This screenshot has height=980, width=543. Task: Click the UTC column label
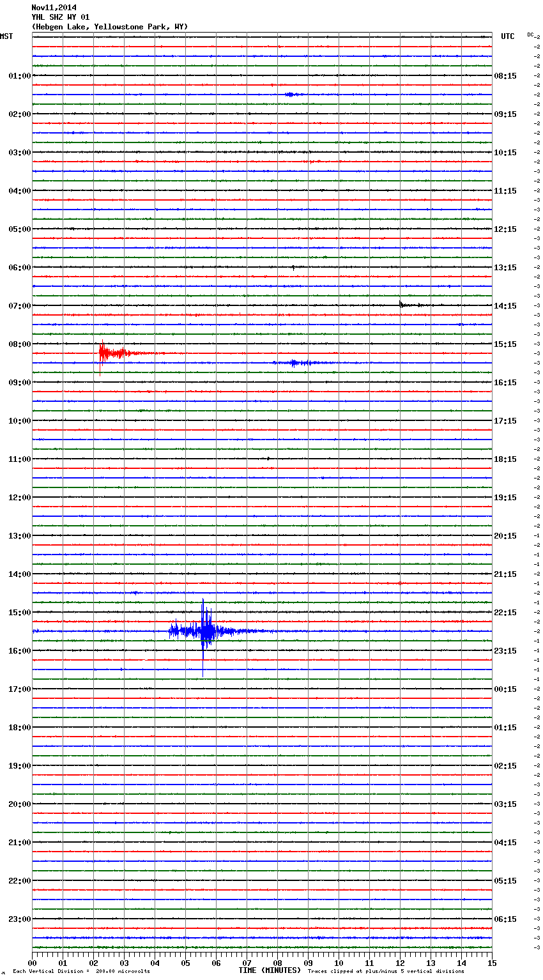click(x=508, y=36)
